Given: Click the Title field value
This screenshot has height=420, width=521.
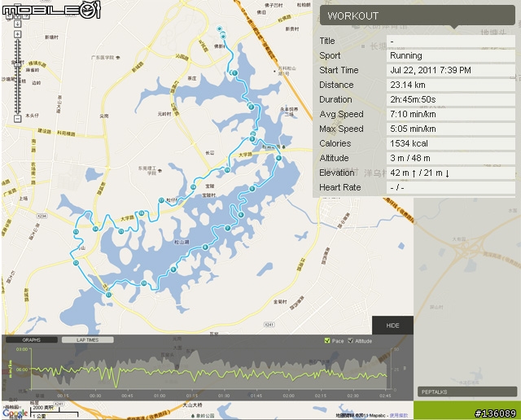Looking at the screenshot, I should click(x=450, y=42).
